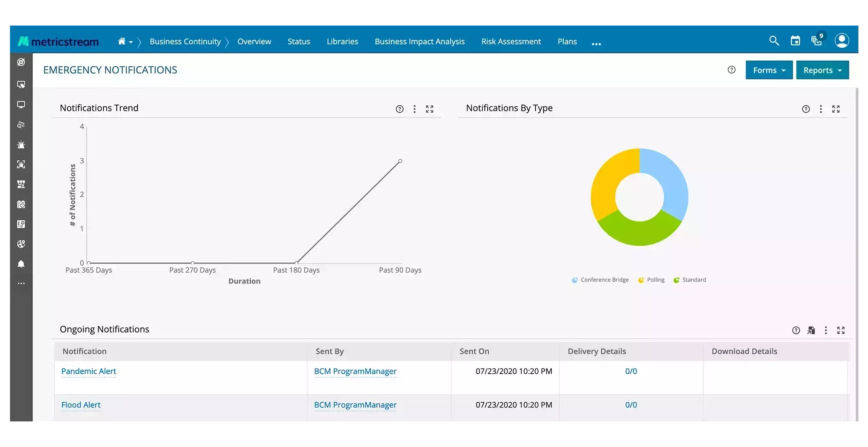Viewport: 868px width, 447px height.
Task: Click the compass target sidebar icon
Action: [x=21, y=62]
